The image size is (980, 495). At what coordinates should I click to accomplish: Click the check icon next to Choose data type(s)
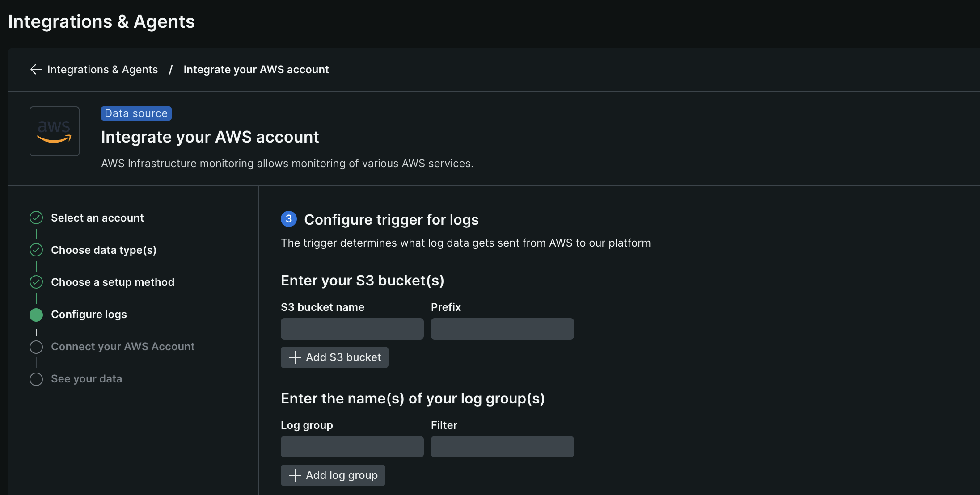[36, 250]
